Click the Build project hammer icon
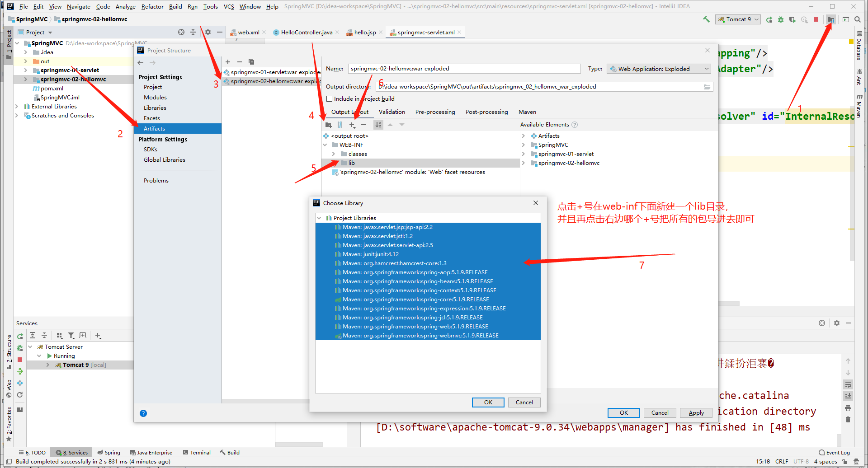The image size is (868, 468). tap(706, 19)
